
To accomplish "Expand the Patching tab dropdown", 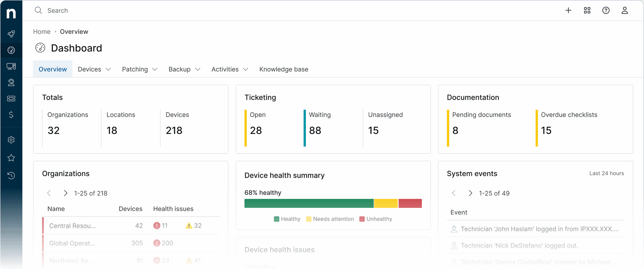I will pos(140,69).
